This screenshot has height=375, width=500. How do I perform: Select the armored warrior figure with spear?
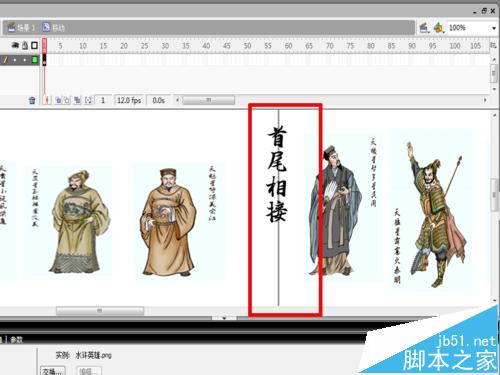point(437,215)
